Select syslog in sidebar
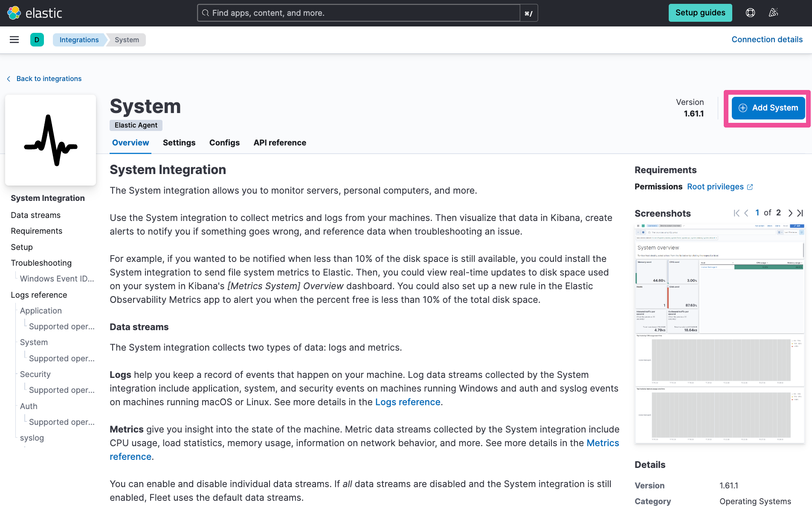The height and width of the screenshot is (511, 812). click(x=32, y=438)
